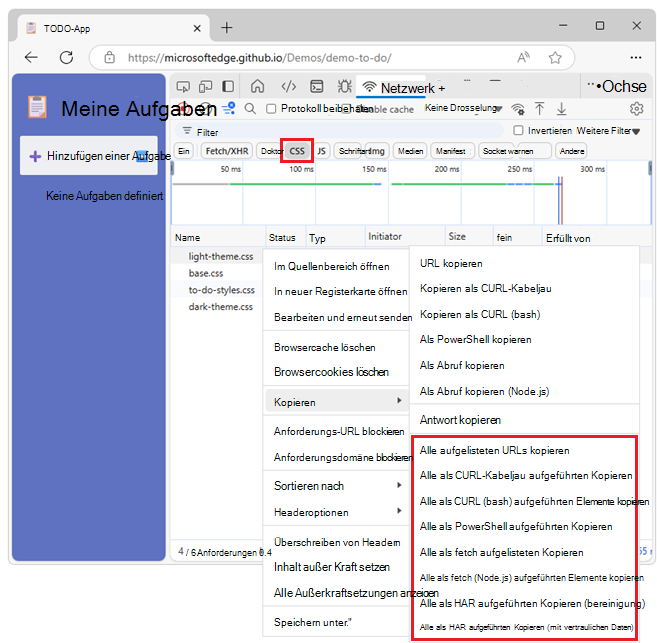
Task: Open the Elements tool icon
Action: pyautogui.click(x=289, y=87)
